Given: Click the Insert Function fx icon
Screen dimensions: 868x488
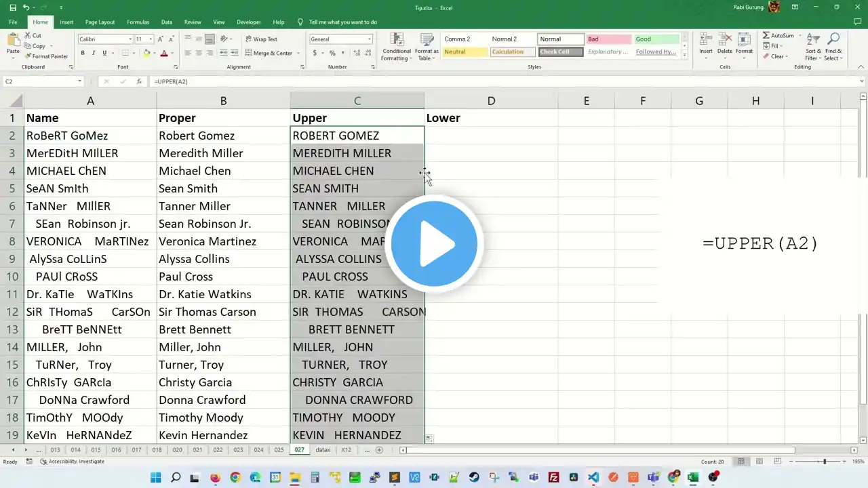Looking at the screenshot, I should coord(139,81).
